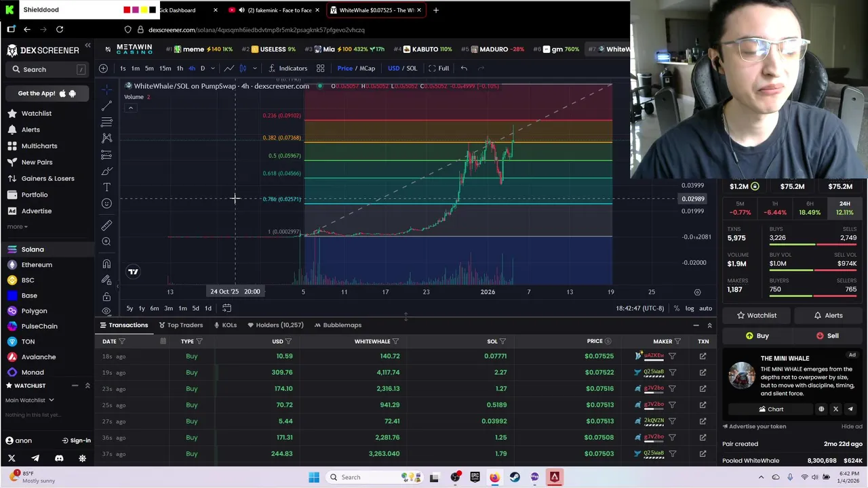Click the Sign-in link
The width and height of the screenshot is (868, 488).
76,441
